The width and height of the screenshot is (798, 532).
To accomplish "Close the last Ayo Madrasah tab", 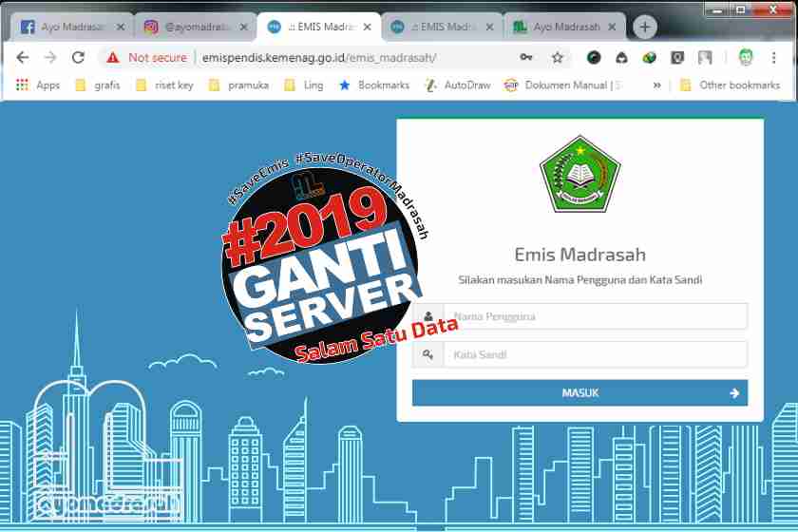I will tap(612, 27).
